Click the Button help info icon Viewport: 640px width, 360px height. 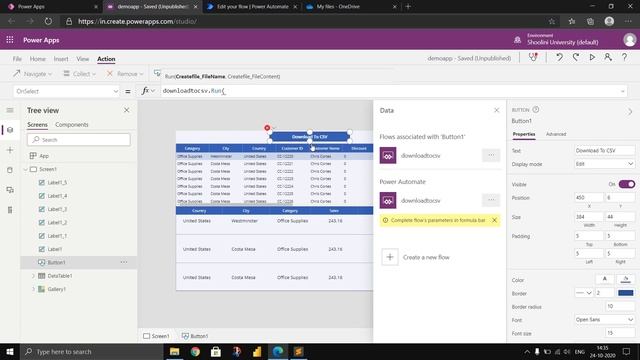pos(536,109)
